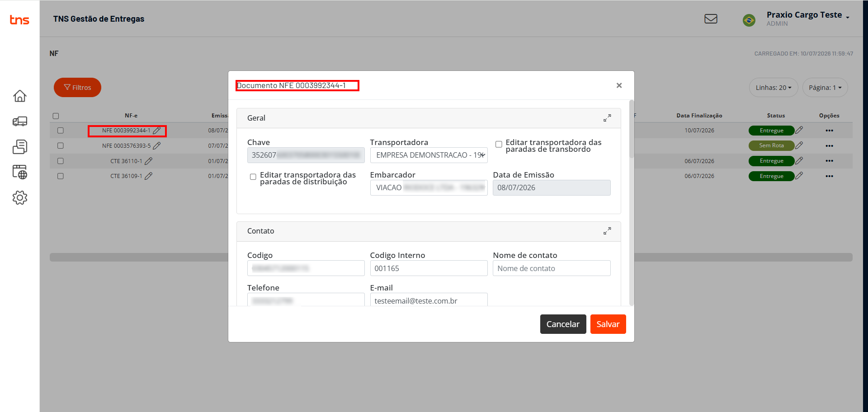The image size is (868, 412).
Task: Open the Transportadora dropdown
Action: point(429,155)
